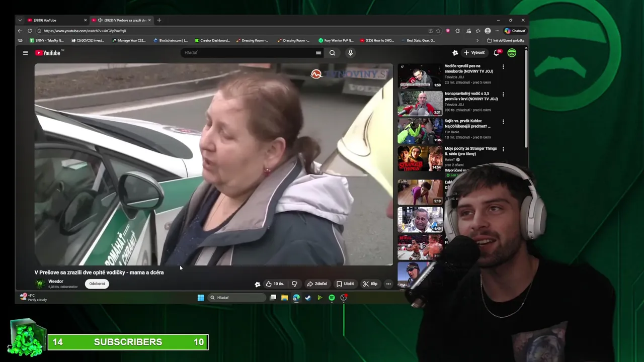Mute the playing tab via speaker icon
This screenshot has height=362, width=644.
100,20
